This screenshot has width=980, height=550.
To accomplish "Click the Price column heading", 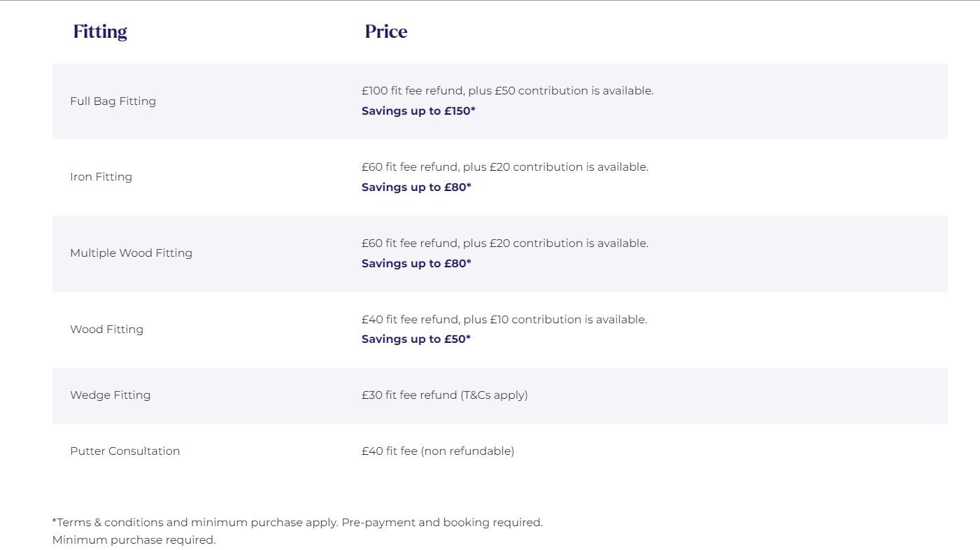I will (385, 32).
